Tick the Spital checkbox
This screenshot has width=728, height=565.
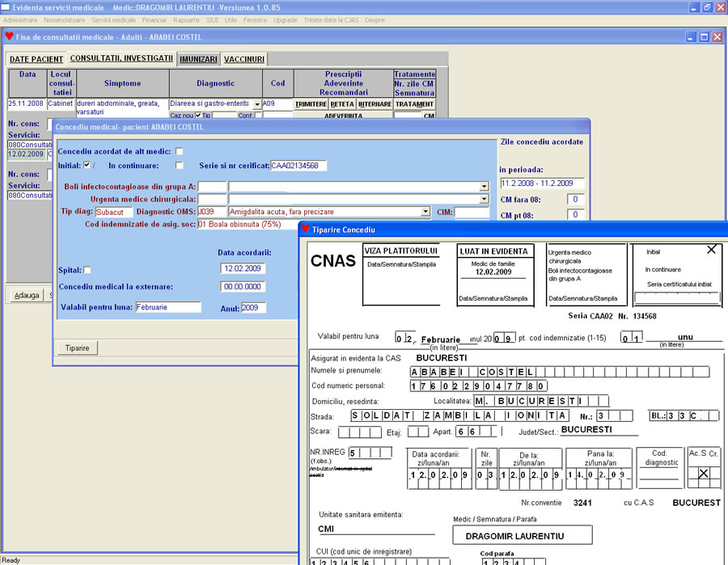click(87, 270)
